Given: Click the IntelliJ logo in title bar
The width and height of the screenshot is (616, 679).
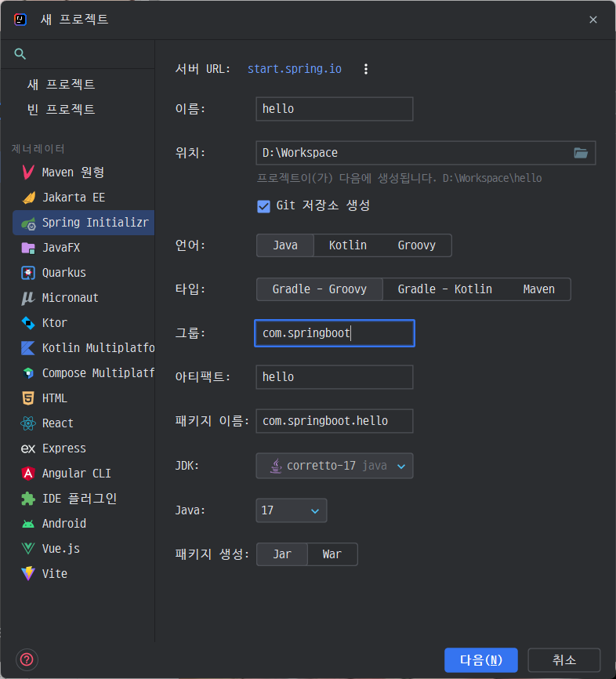Looking at the screenshot, I should tap(20, 20).
